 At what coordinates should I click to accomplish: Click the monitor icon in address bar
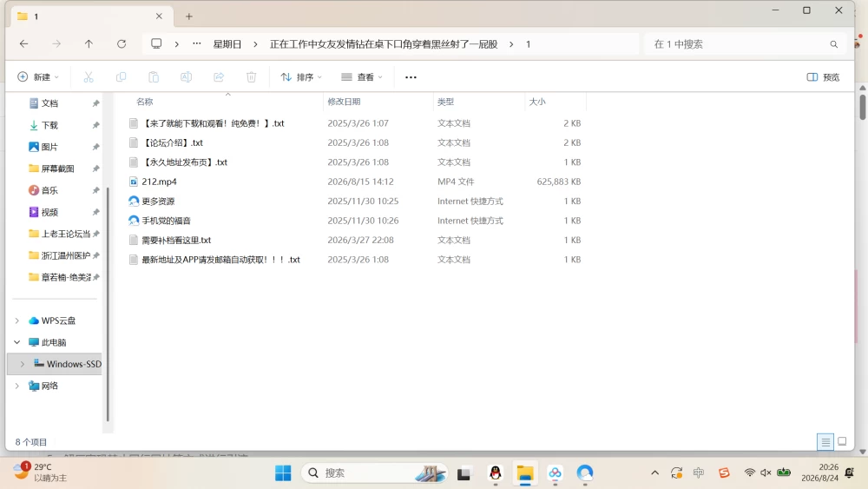[x=156, y=43]
